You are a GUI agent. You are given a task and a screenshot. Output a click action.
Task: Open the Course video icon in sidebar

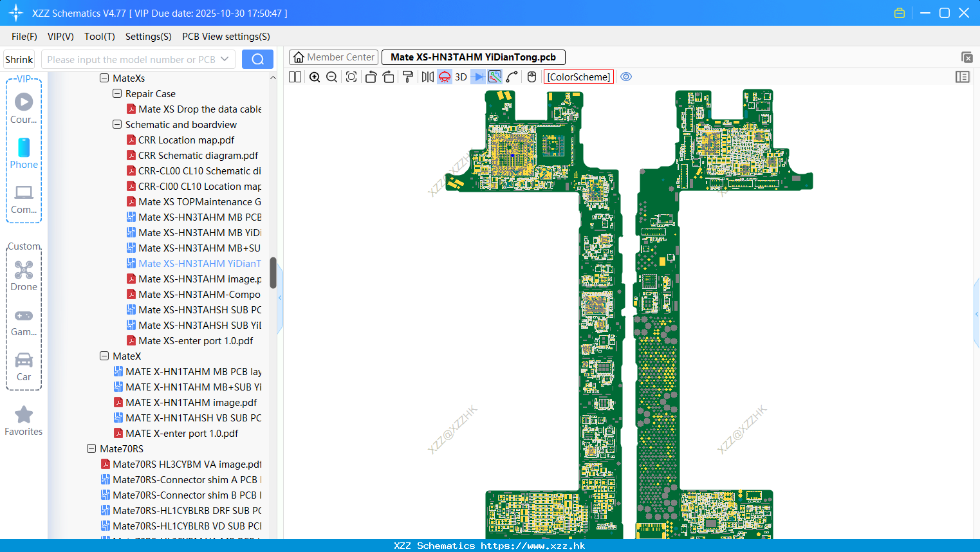click(x=24, y=108)
